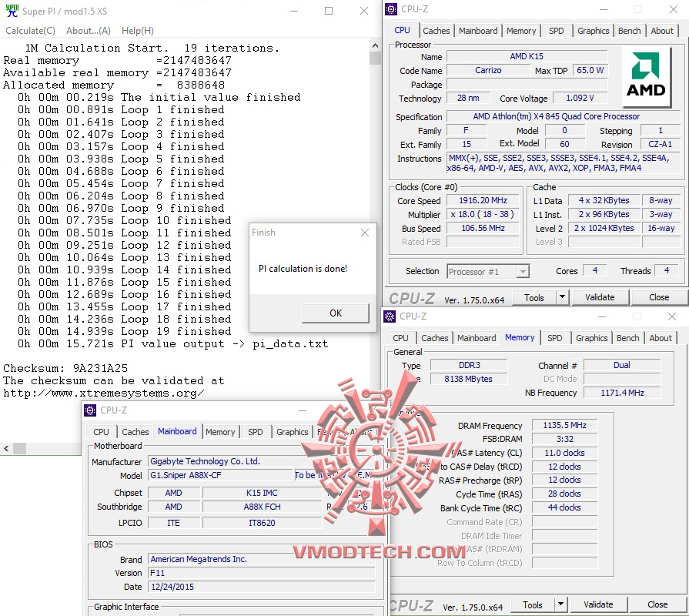The image size is (689, 616).
Task: Open the Help(H) menu in Super PI
Action: pyautogui.click(x=138, y=31)
